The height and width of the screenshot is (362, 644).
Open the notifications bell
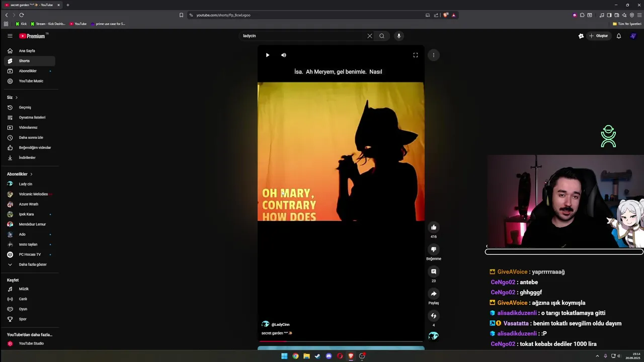619,36
